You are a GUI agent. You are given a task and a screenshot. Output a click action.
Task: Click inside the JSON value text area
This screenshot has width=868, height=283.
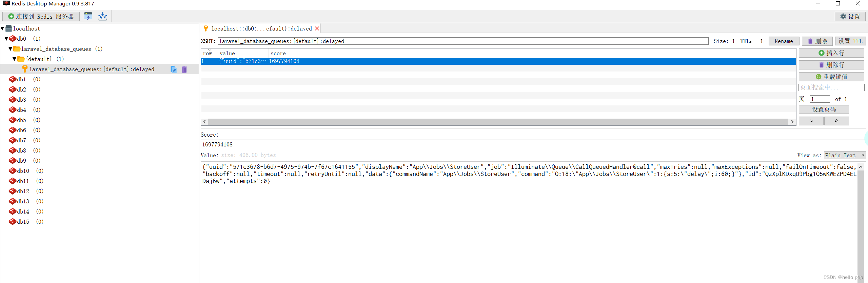pyautogui.click(x=529, y=222)
